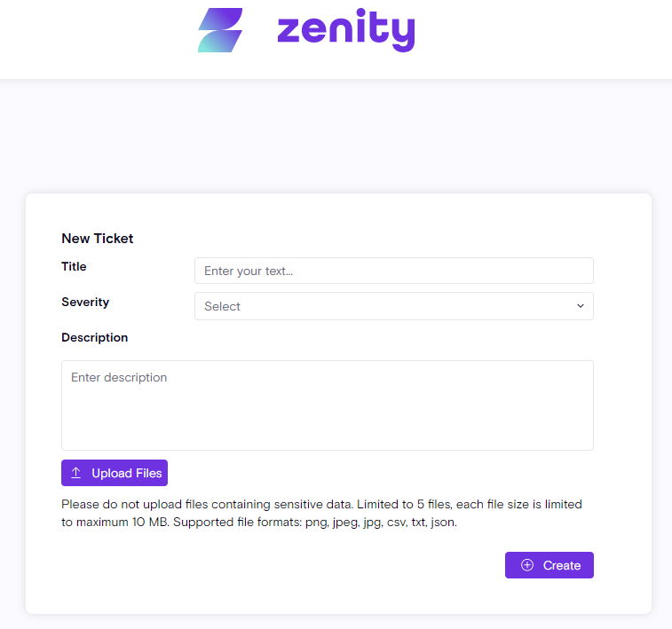Click the upload arrow icon
Image resolution: width=672 pixels, height=629 pixels.
pos(76,473)
